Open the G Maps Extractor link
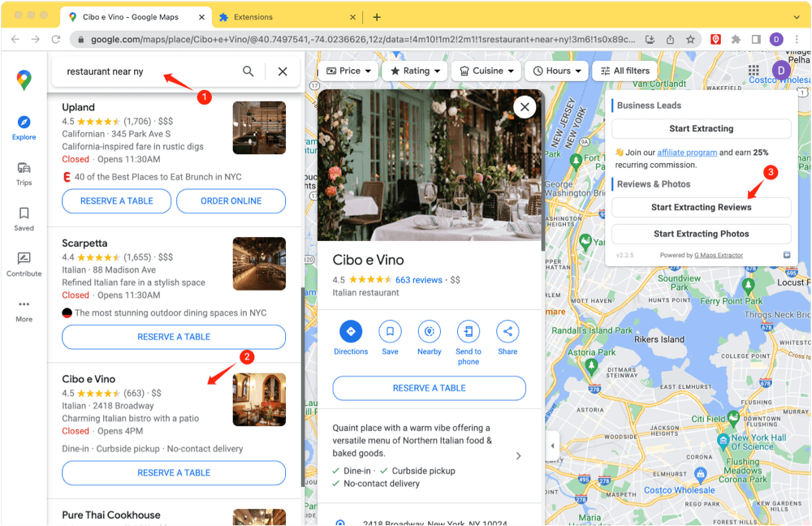The height and width of the screenshot is (526, 812). click(719, 255)
